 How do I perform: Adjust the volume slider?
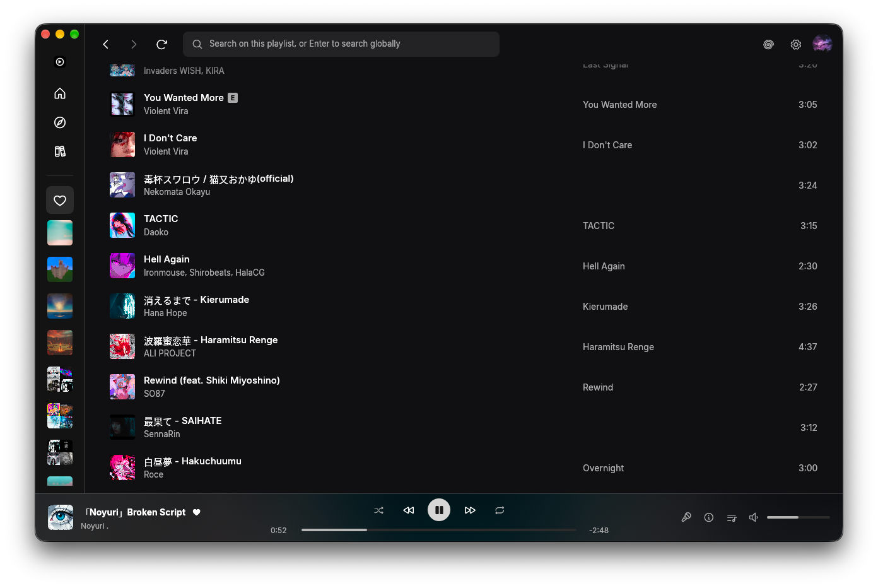(799, 517)
